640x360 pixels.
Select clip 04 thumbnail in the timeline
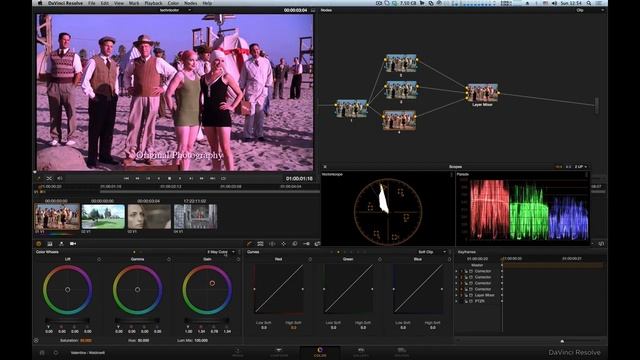point(196,217)
